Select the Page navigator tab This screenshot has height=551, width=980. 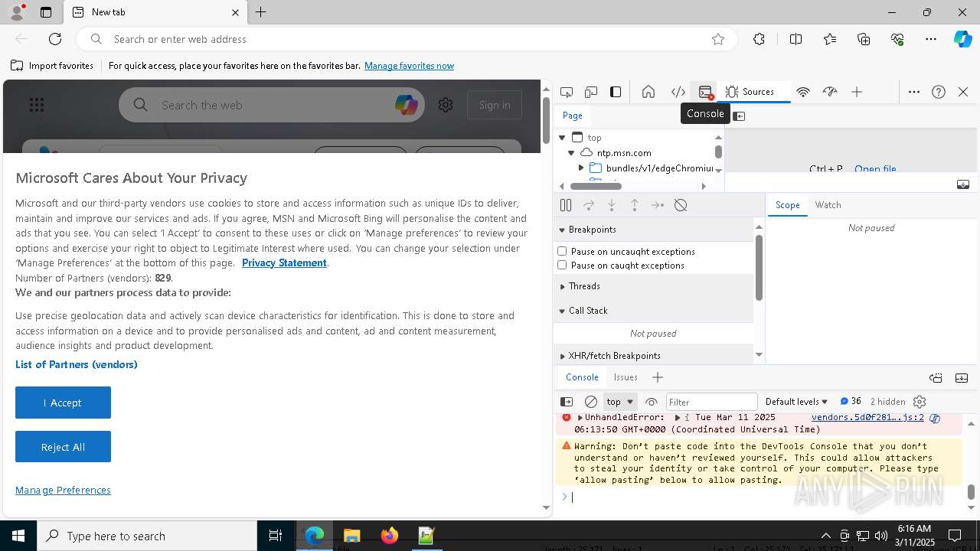[x=573, y=116]
